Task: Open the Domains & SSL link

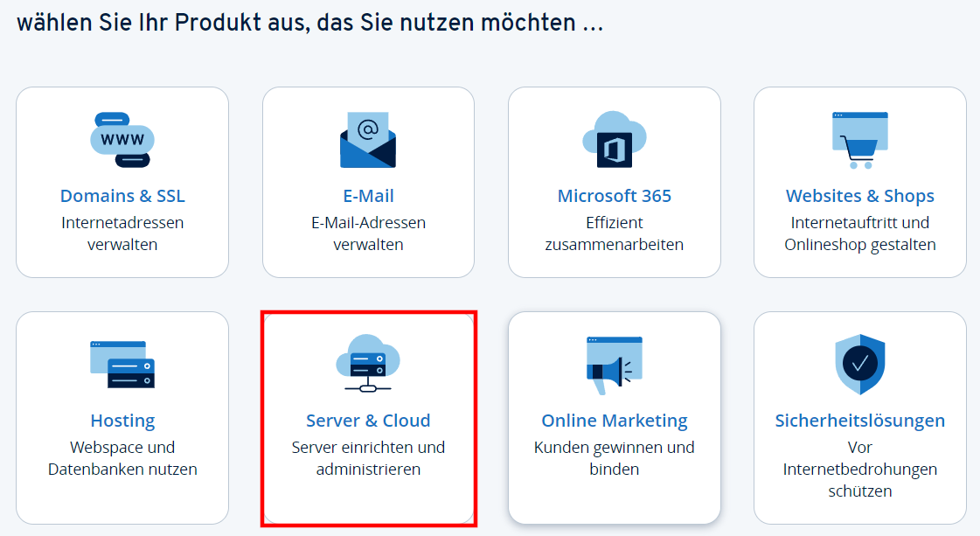Action: tap(122, 196)
